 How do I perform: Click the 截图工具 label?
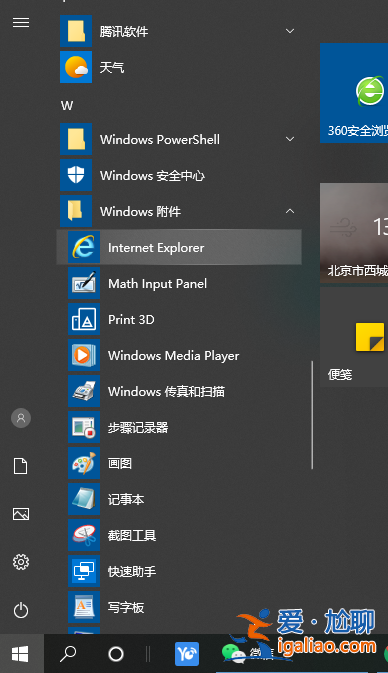132,536
